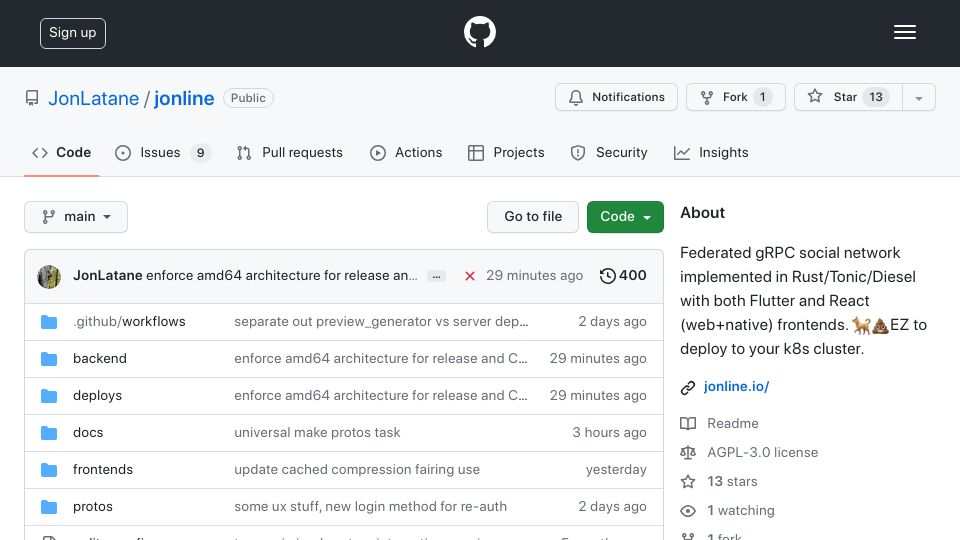Open the 400 commits history link
Viewport: 960px width, 540px height.
[x=623, y=276]
